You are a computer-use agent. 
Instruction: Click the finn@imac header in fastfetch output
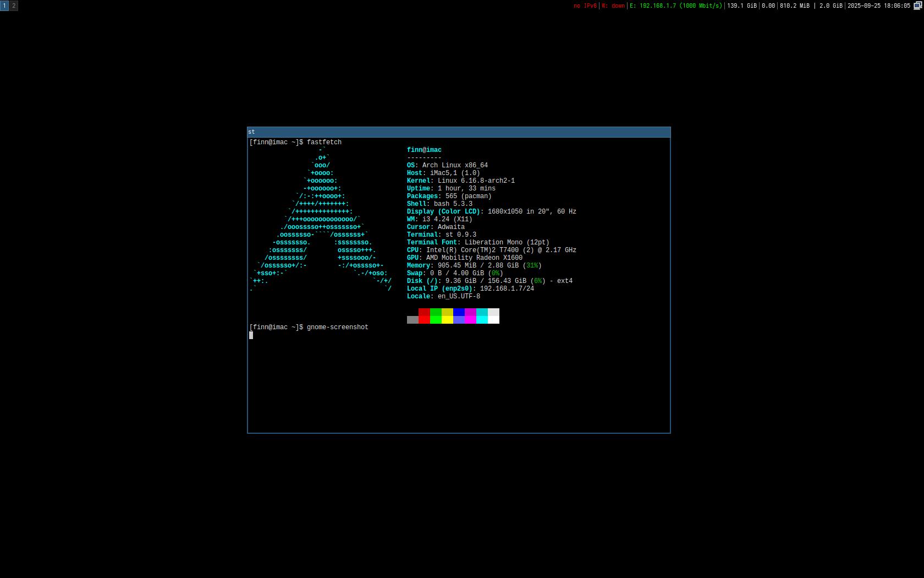pos(424,150)
